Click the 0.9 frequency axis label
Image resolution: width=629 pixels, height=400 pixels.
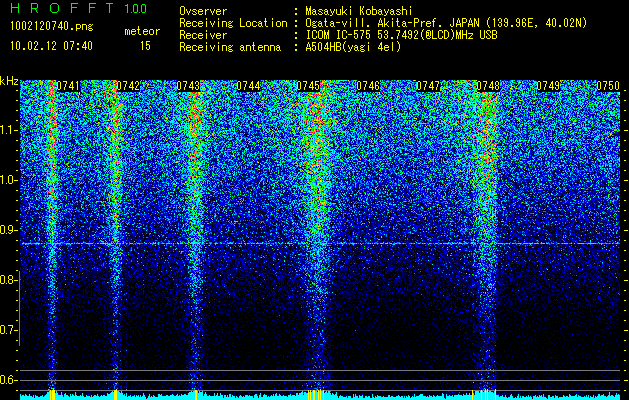(x=8, y=230)
